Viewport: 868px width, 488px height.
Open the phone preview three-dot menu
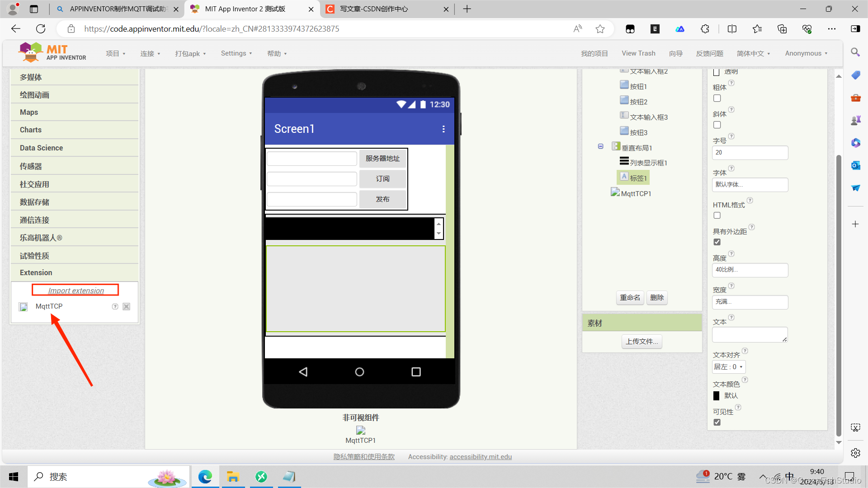tap(443, 129)
